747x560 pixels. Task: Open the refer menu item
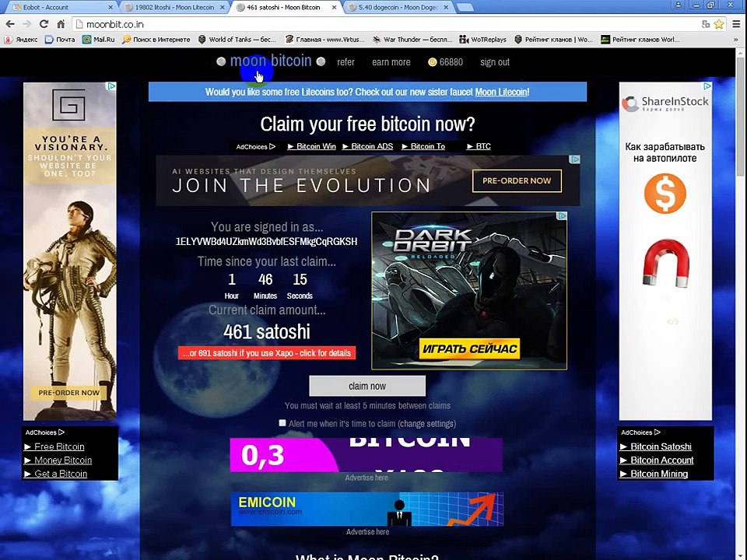pyautogui.click(x=345, y=62)
